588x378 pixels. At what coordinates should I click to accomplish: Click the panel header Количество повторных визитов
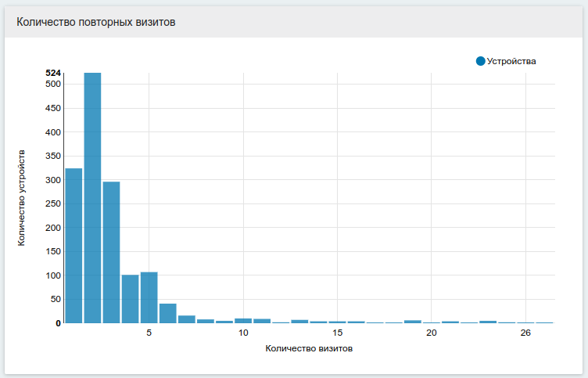click(96, 23)
